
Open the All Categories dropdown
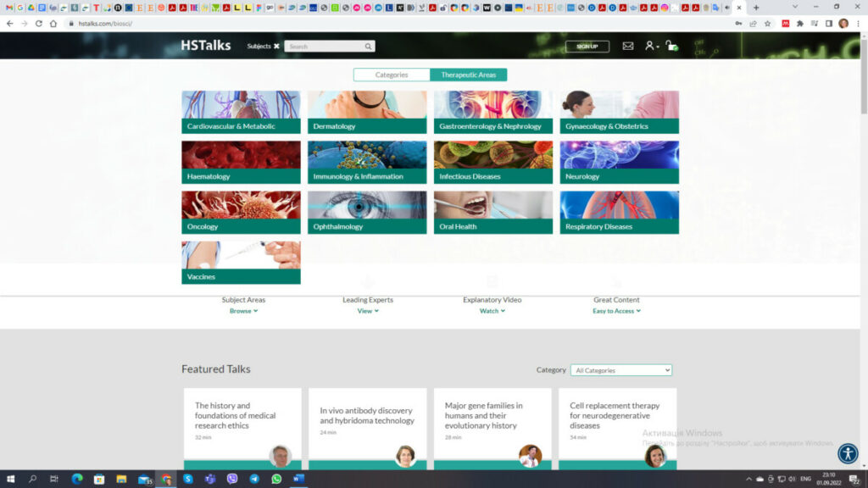tap(620, 370)
